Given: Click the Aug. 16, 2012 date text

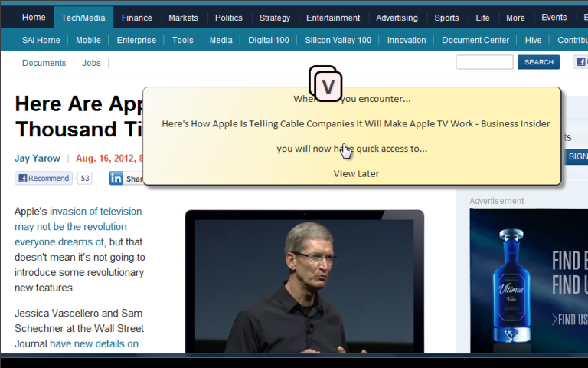Looking at the screenshot, I should point(109,158).
